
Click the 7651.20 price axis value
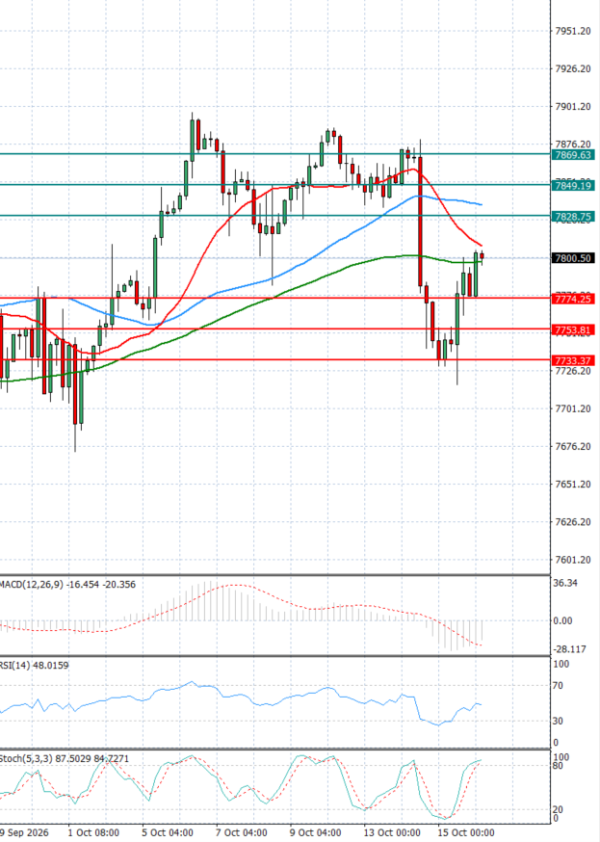pos(573,484)
